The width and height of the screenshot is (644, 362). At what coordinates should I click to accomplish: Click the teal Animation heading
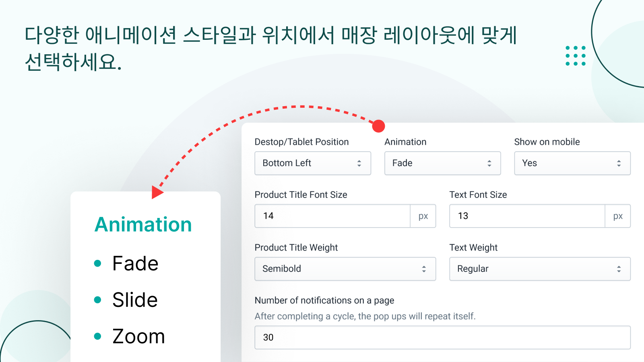(143, 224)
